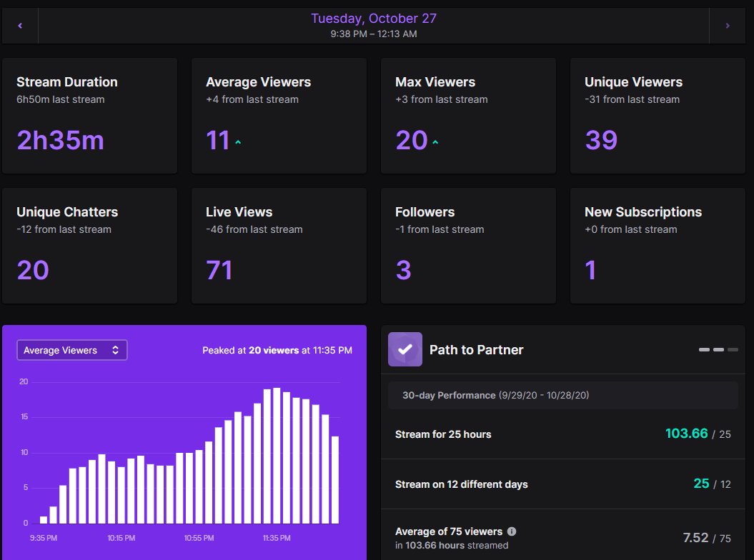The width and height of the screenshot is (754, 560).
Task: Expand the 30-day Performance section
Action: click(x=562, y=395)
